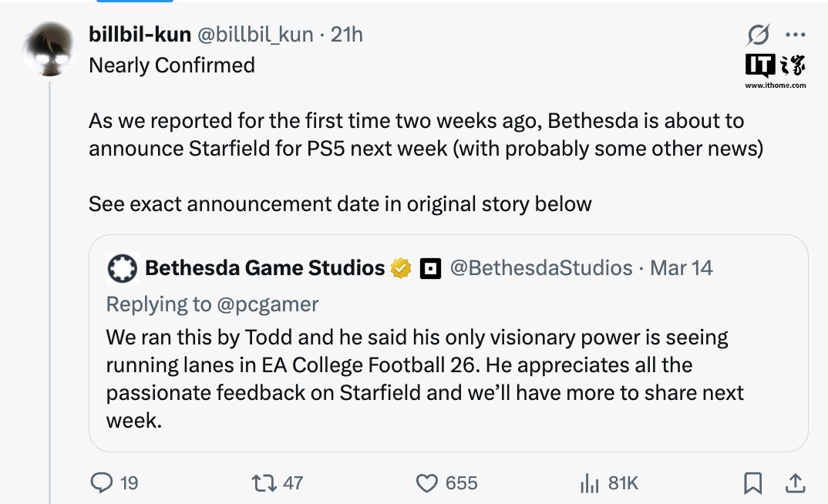
Task: Click the Mar 14 quoted tweet date
Action: click(x=682, y=268)
